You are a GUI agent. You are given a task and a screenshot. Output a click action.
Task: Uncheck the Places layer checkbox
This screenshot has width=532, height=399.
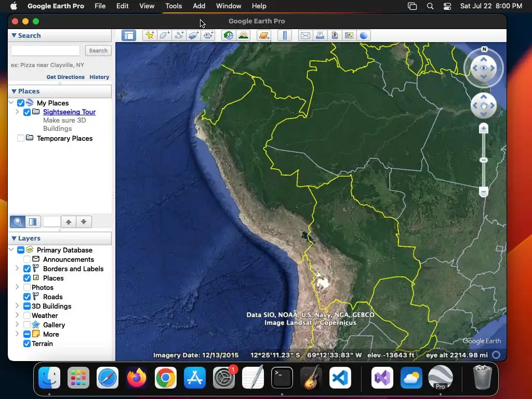click(27, 278)
